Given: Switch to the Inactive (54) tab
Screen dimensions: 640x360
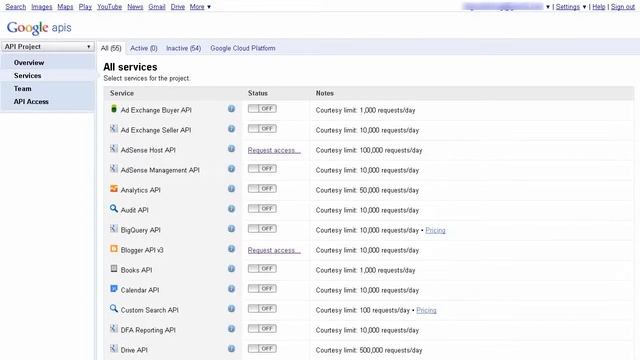Looking at the screenshot, I should click(x=183, y=48).
